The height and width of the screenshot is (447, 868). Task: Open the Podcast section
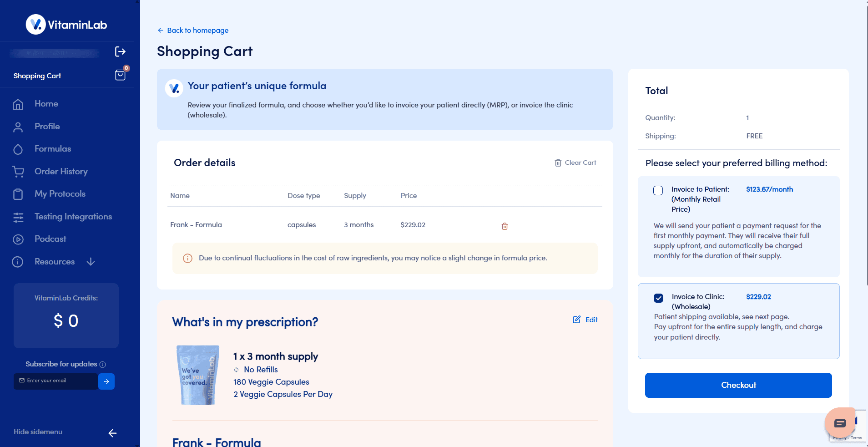(18, 239)
